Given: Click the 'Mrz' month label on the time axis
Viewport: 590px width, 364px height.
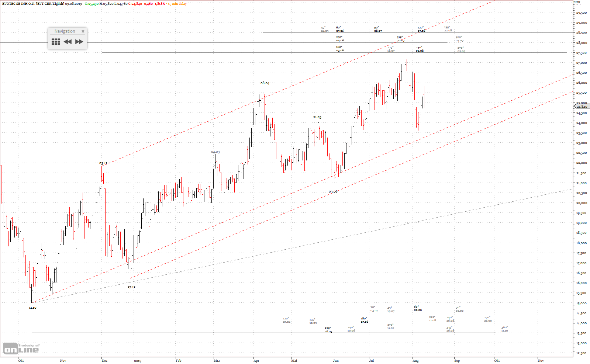Looking at the screenshot, I should 217,361.
